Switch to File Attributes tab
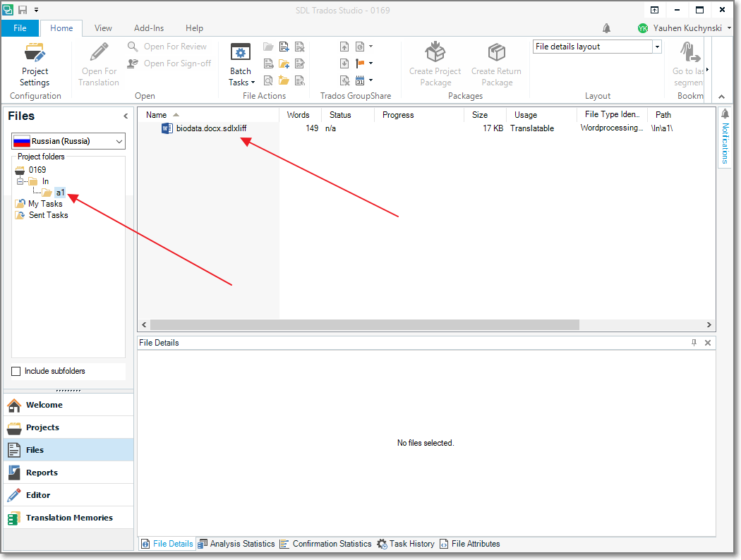 coord(470,544)
